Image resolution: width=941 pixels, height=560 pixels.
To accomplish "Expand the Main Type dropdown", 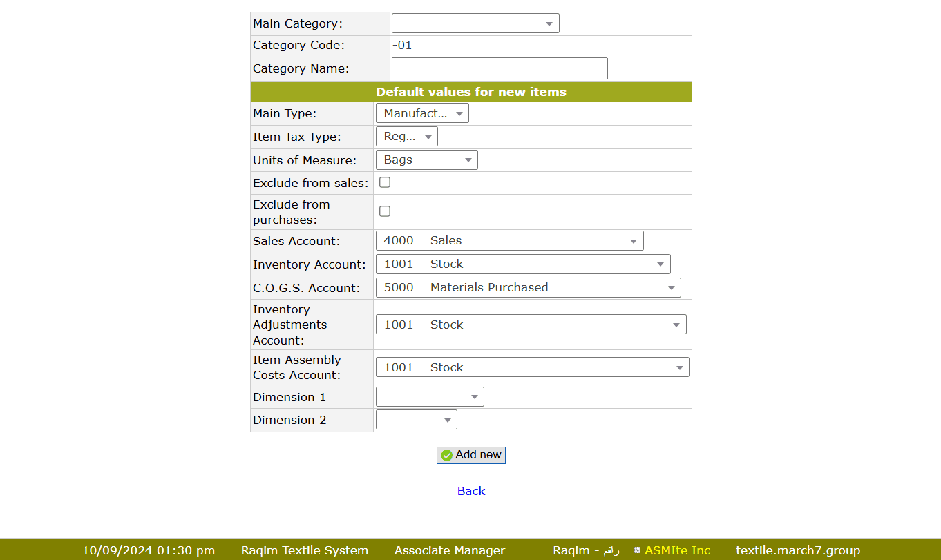I will (421, 113).
